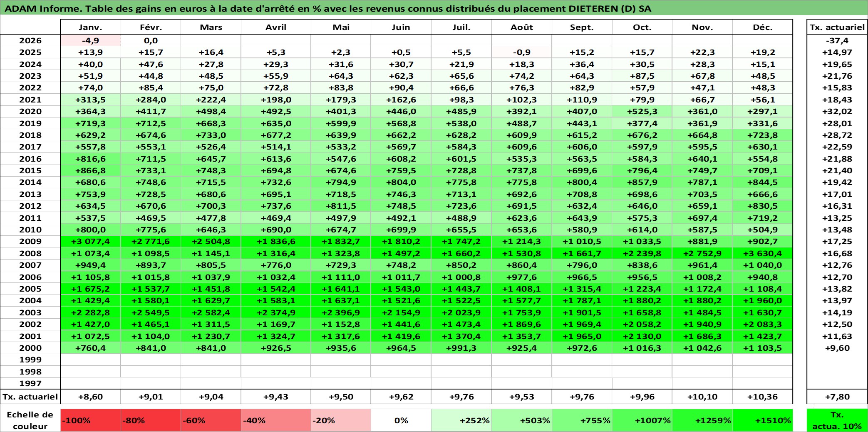The image size is (868, 432).
Task: Select the -37,4 actuarial rate for 2026
Action: coord(837,40)
